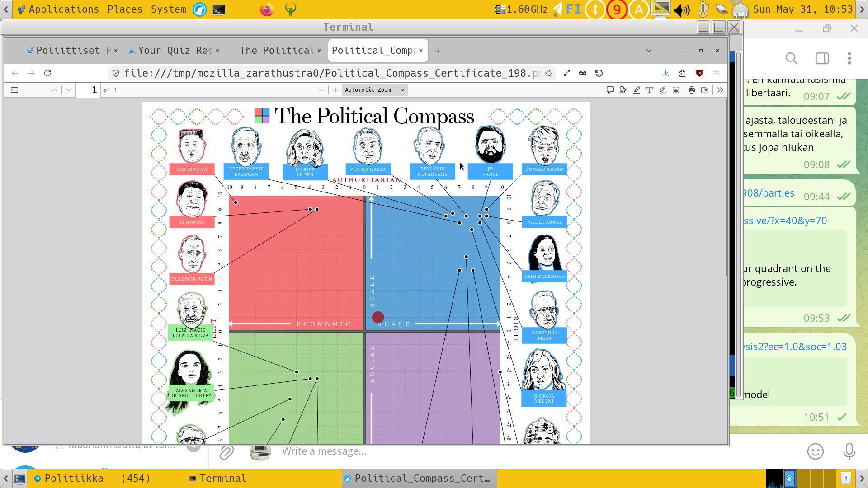Viewport: 868px width, 488px height.
Task: Save the PDF document
Action: coord(705,90)
